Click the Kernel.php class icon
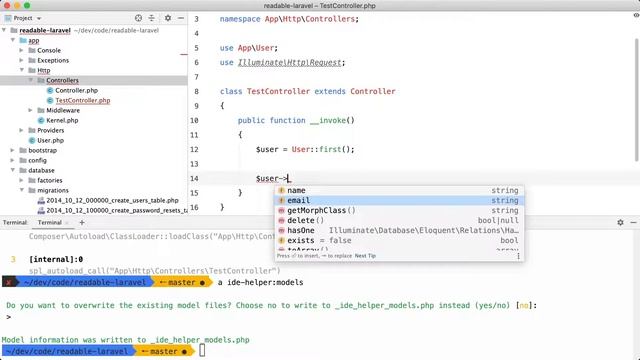 pyautogui.click(x=41, y=120)
